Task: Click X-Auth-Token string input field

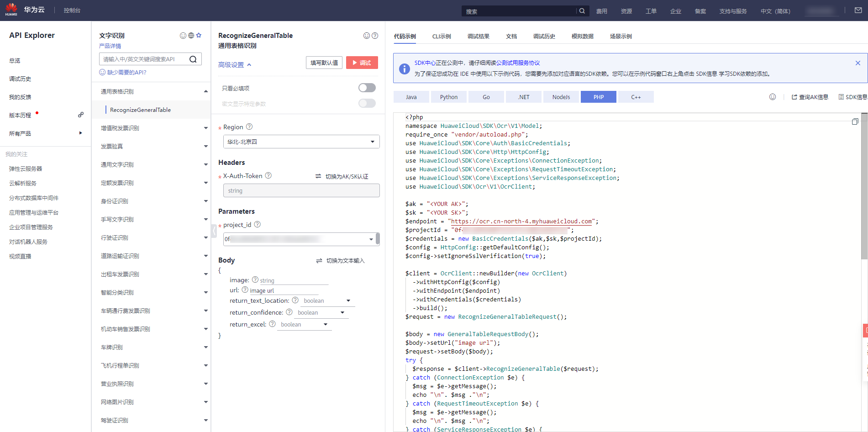Action: (x=301, y=190)
